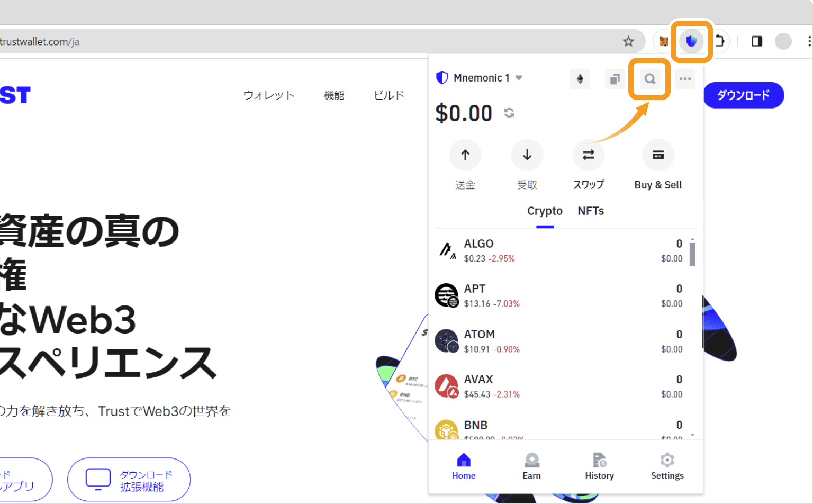Open the History tab
Viewport: 813px width, 504px height.
pos(599,466)
